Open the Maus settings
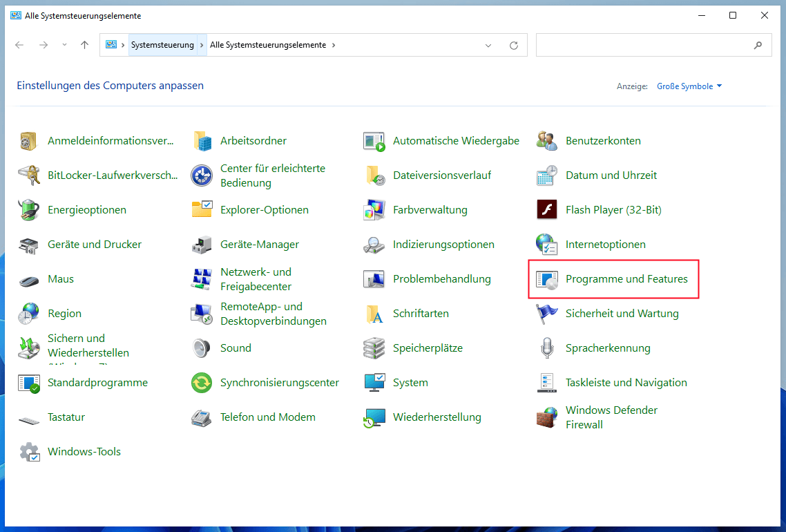 (x=61, y=278)
